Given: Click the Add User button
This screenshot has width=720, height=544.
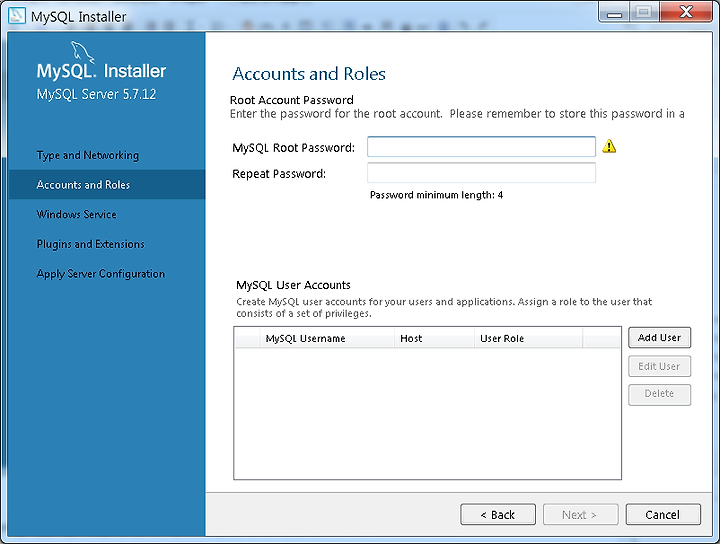Looking at the screenshot, I should (659, 337).
